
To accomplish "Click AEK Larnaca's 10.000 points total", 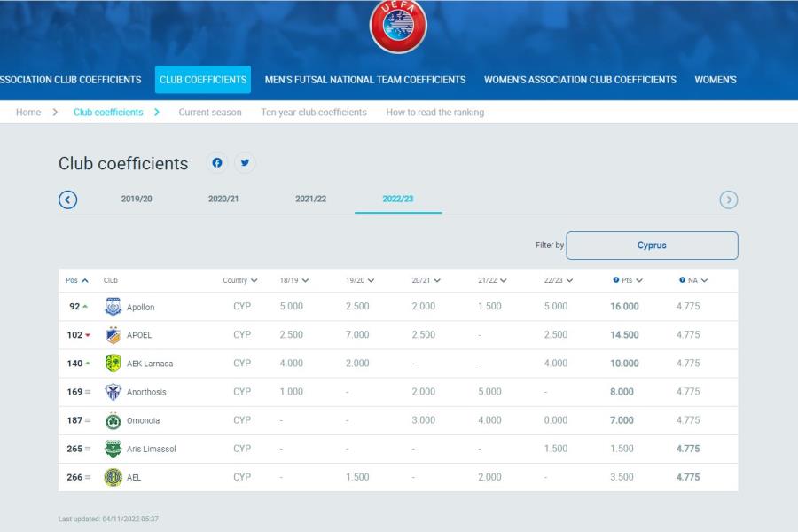I will (624, 364).
